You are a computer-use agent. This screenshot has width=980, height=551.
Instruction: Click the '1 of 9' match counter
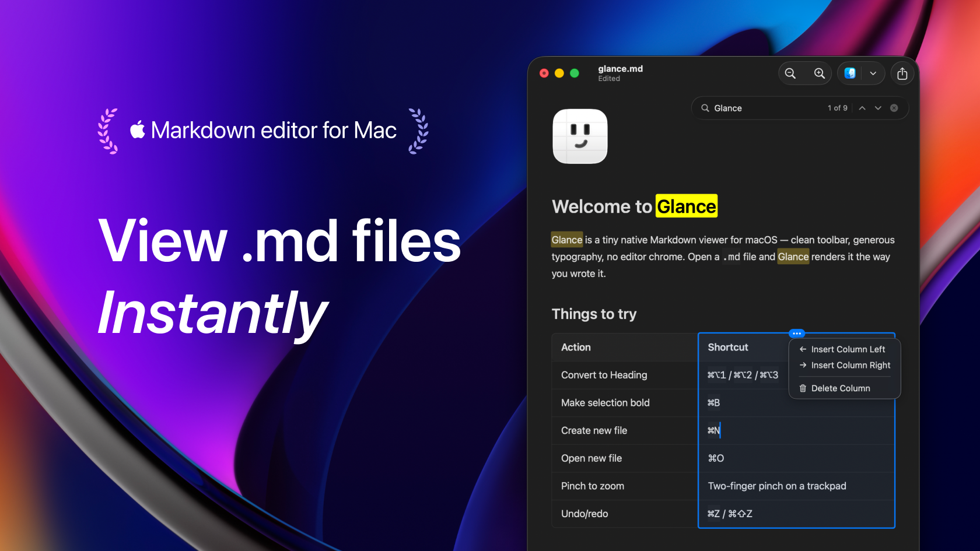coord(837,108)
